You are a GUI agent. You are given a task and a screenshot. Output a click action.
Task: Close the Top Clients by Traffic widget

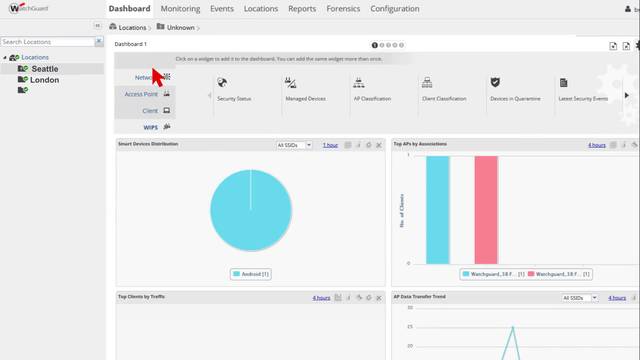click(x=379, y=298)
